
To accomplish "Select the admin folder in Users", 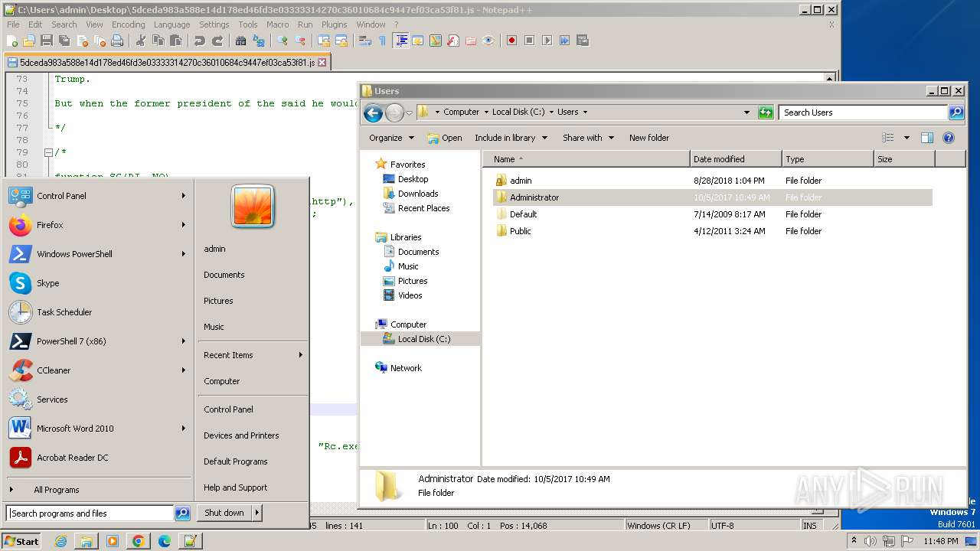I will click(521, 181).
